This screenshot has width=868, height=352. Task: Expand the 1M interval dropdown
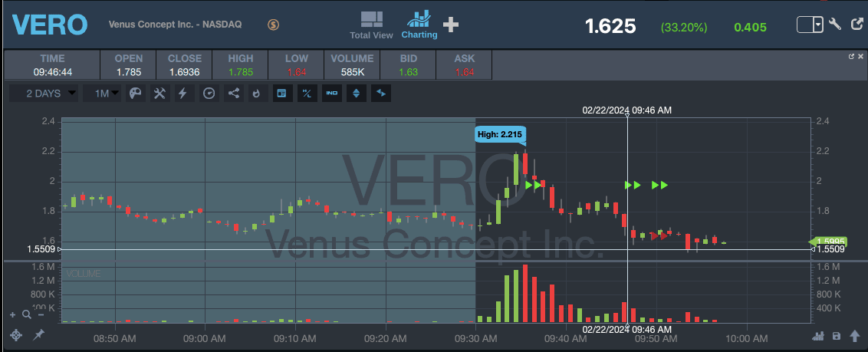[x=102, y=94]
